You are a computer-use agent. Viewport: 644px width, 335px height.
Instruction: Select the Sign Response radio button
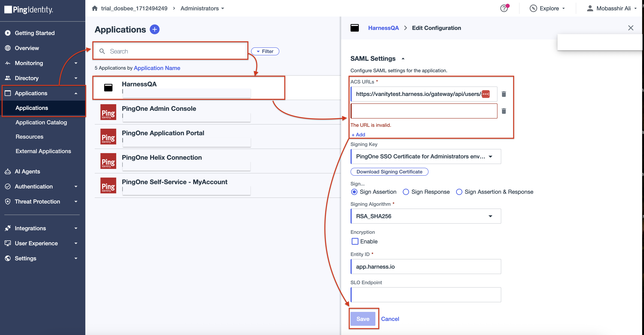tap(406, 192)
